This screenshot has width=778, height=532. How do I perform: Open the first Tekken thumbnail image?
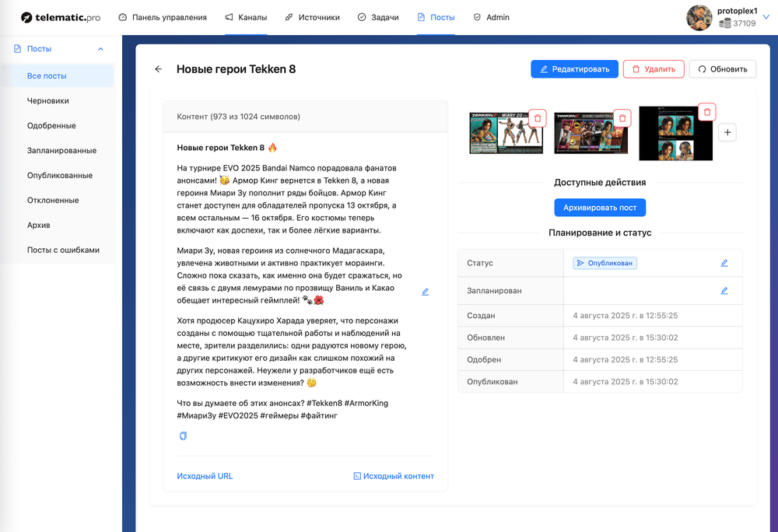click(x=506, y=133)
